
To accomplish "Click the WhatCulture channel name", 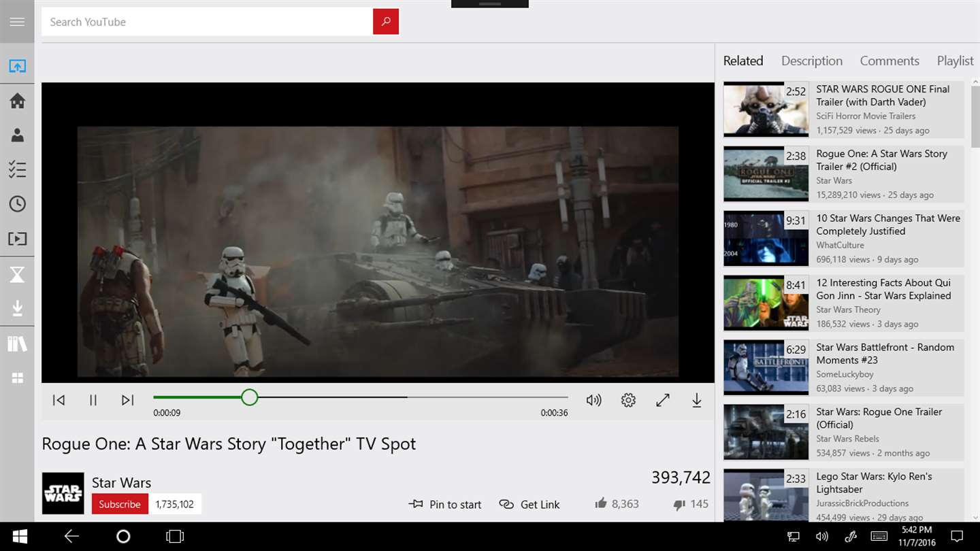I will pyautogui.click(x=840, y=245).
